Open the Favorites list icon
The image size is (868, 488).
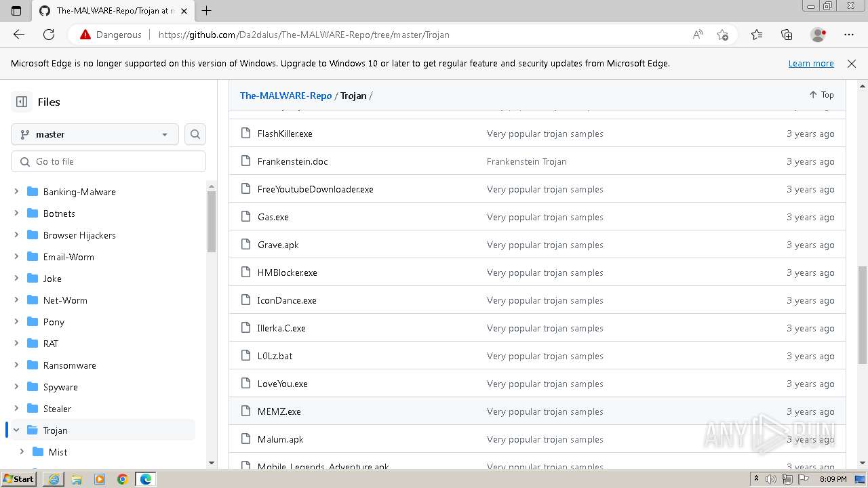pos(757,35)
